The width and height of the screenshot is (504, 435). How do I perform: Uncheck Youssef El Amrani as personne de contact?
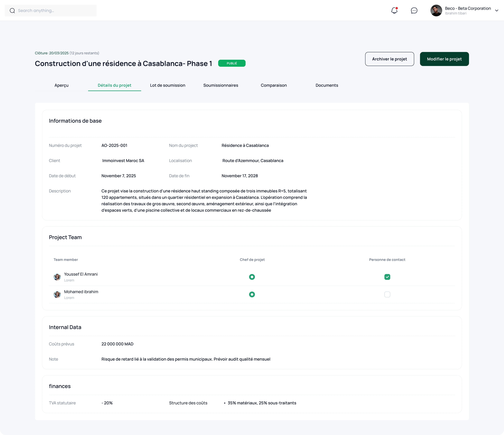(387, 277)
